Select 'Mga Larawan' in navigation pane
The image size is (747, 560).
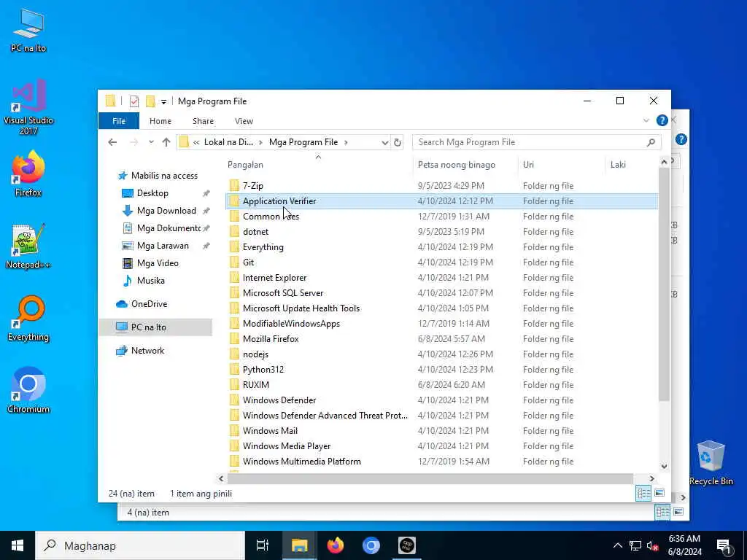(x=163, y=246)
